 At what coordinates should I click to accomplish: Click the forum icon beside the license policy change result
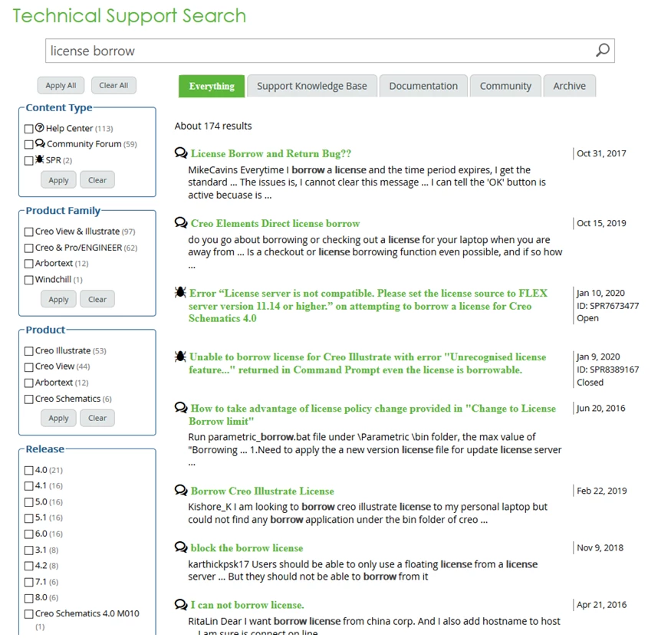pyautogui.click(x=179, y=407)
